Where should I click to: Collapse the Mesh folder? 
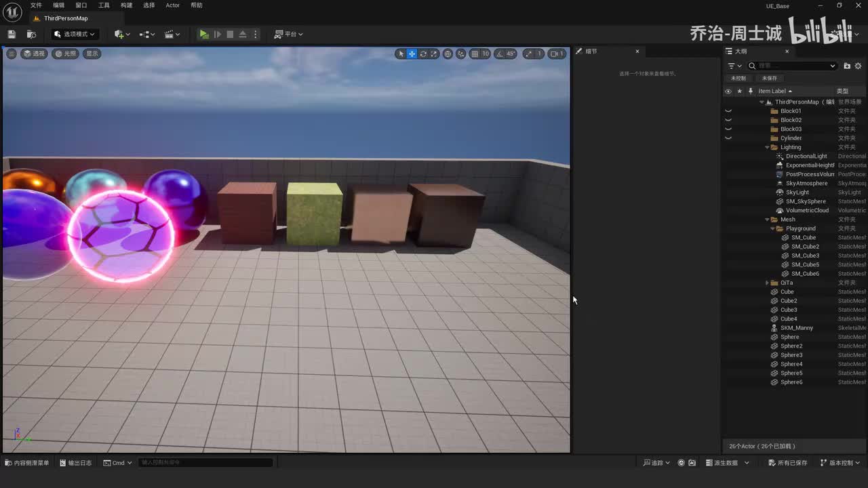(768, 220)
